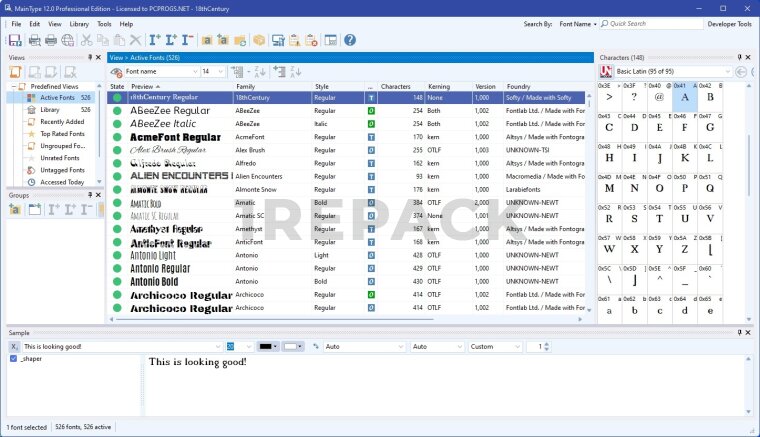Click the first printer icon in the toolbar
This screenshot has width=760, height=437.
(34, 40)
